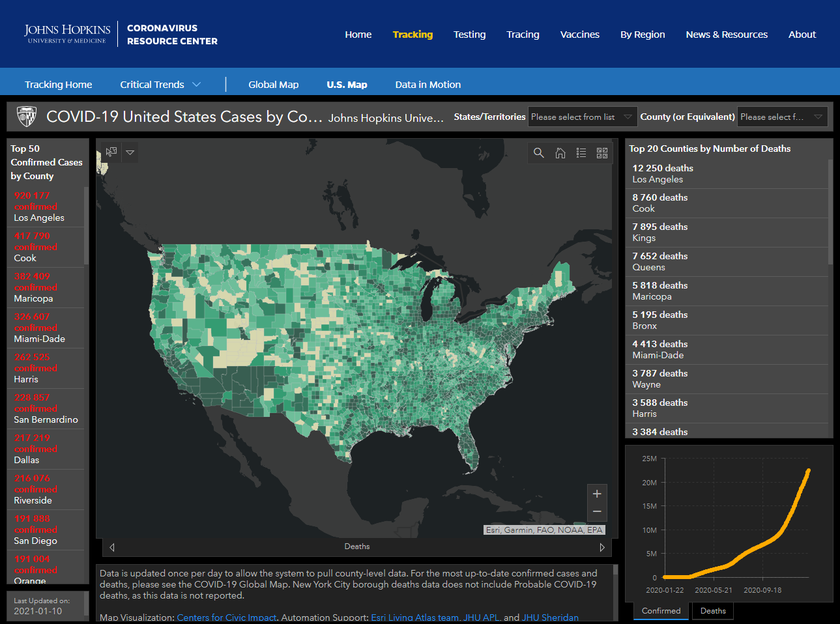840x624 pixels.
Task: Go to next map layer with right arrow
Action: 602,547
